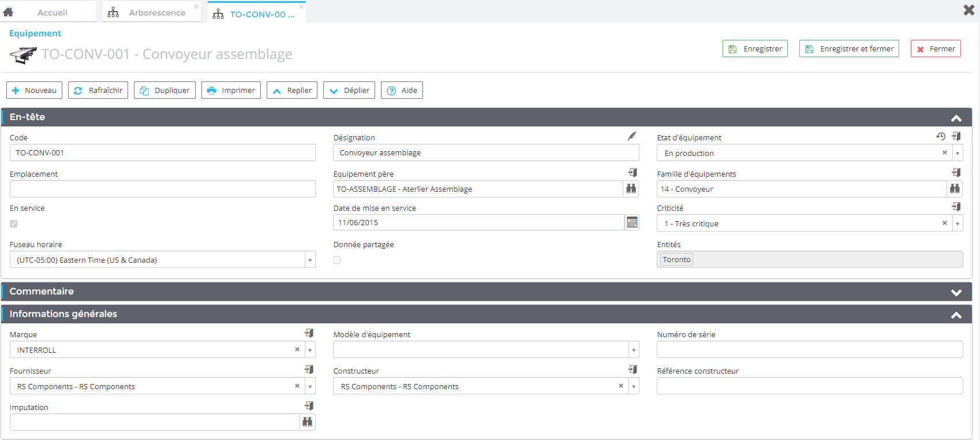
Task: Click the feather icon above Désignation field
Action: coord(632,137)
